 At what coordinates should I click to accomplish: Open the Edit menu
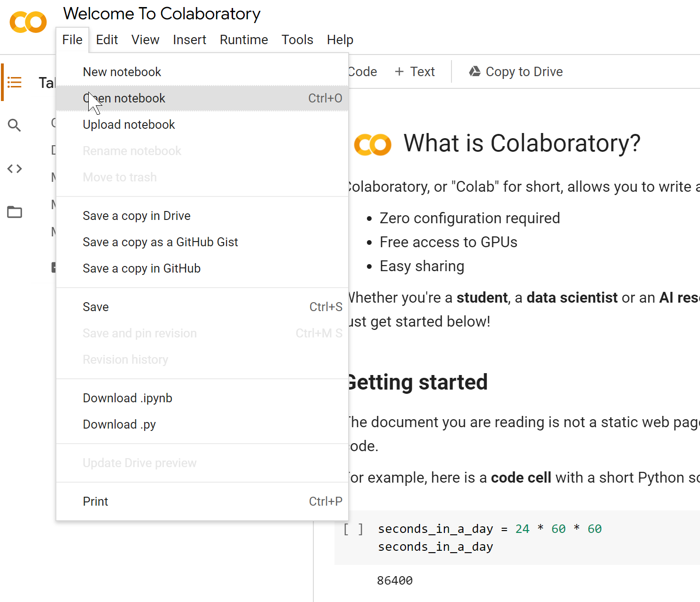(x=107, y=40)
